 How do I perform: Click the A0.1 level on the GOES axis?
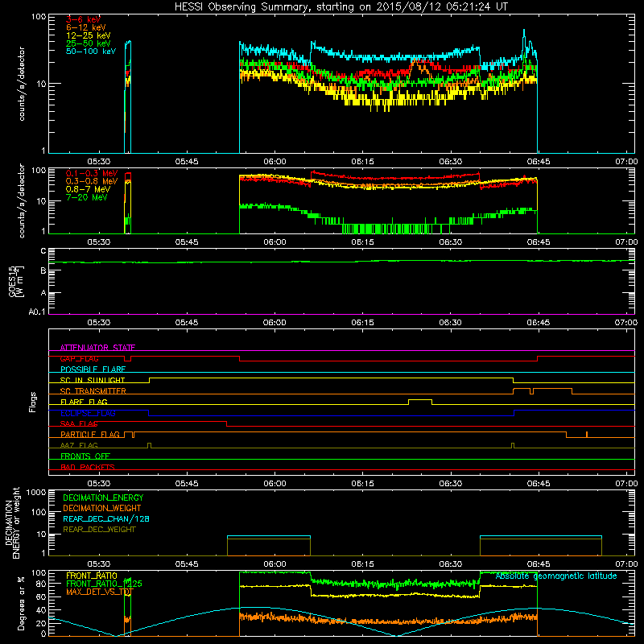point(37,312)
